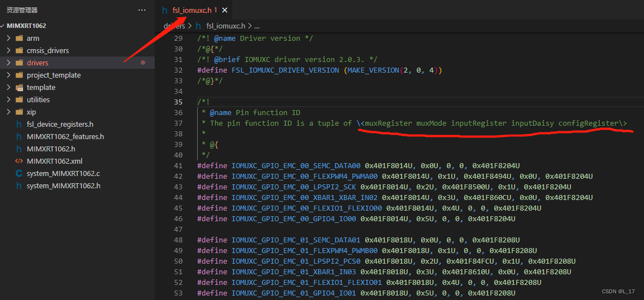Click the template folder icon
Viewport: 644px width, 300px height.
pos(19,88)
